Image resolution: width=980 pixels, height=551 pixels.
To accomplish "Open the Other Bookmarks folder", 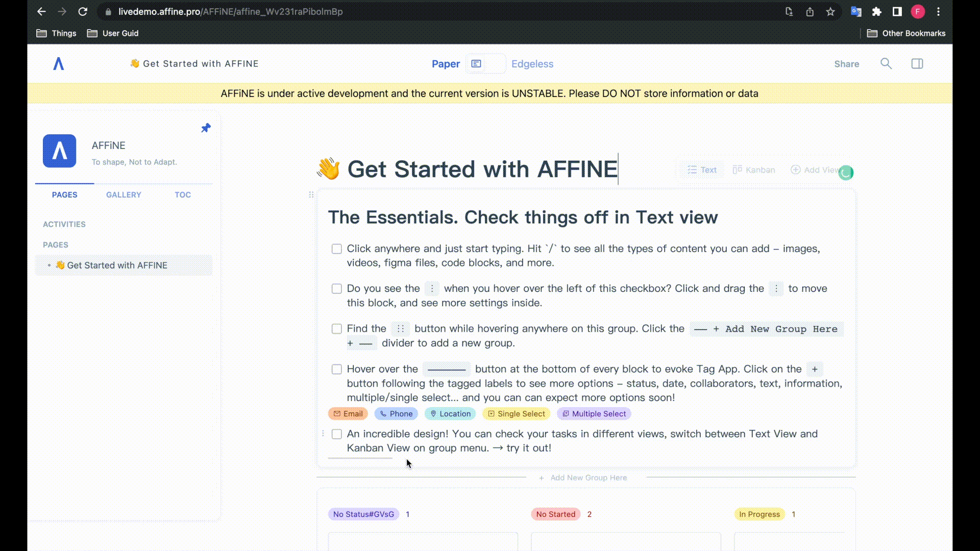I will 906,33.
